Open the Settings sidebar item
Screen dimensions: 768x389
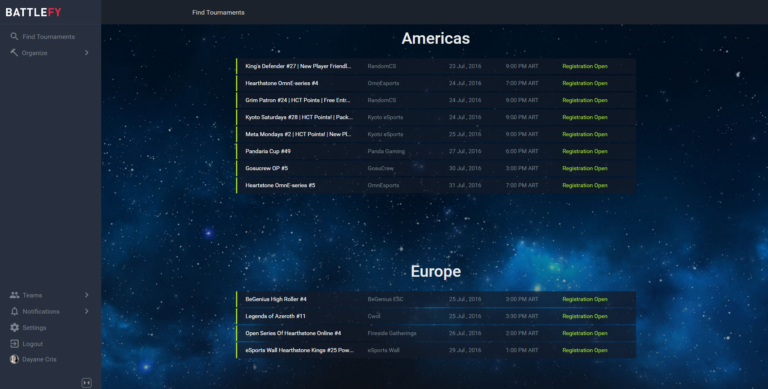pyautogui.click(x=34, y=328)
